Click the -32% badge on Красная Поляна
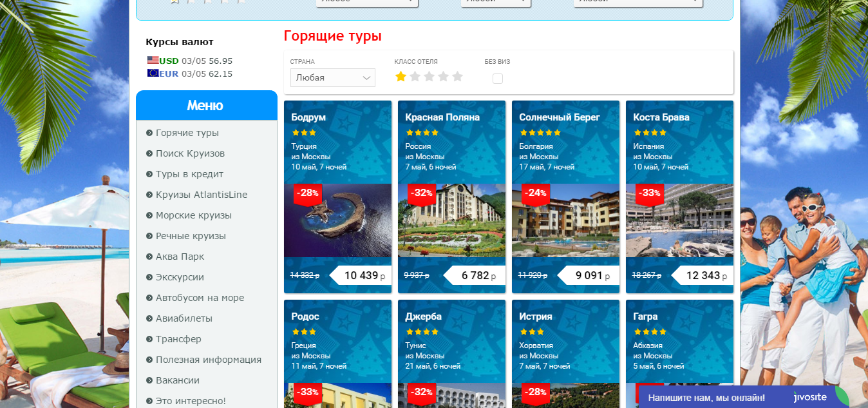The width and height of the screenshot is (868, 408). point(422,194)
